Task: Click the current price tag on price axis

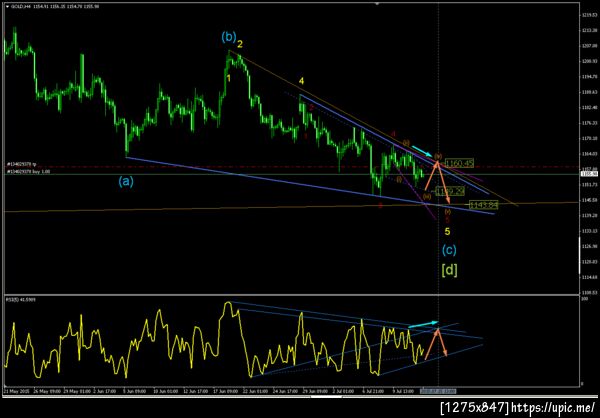Action: (587, 174)
